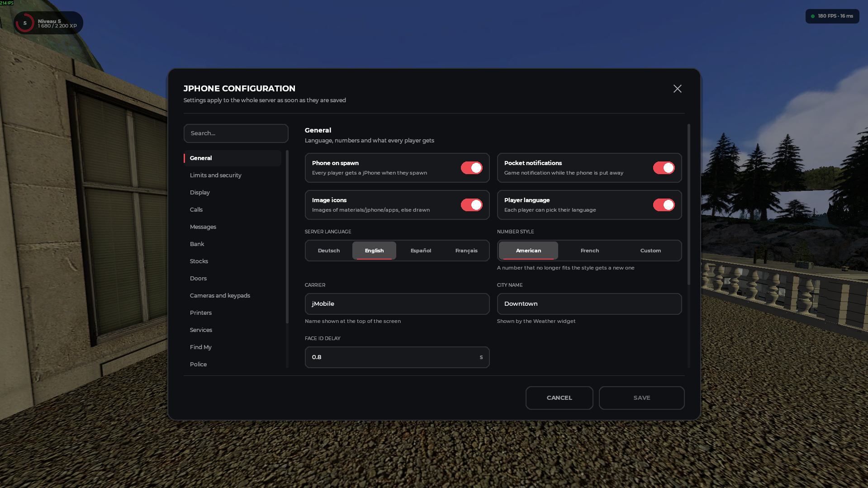
Task: Open the Services section
Action: pyautogui.click(x=232, y=330)
